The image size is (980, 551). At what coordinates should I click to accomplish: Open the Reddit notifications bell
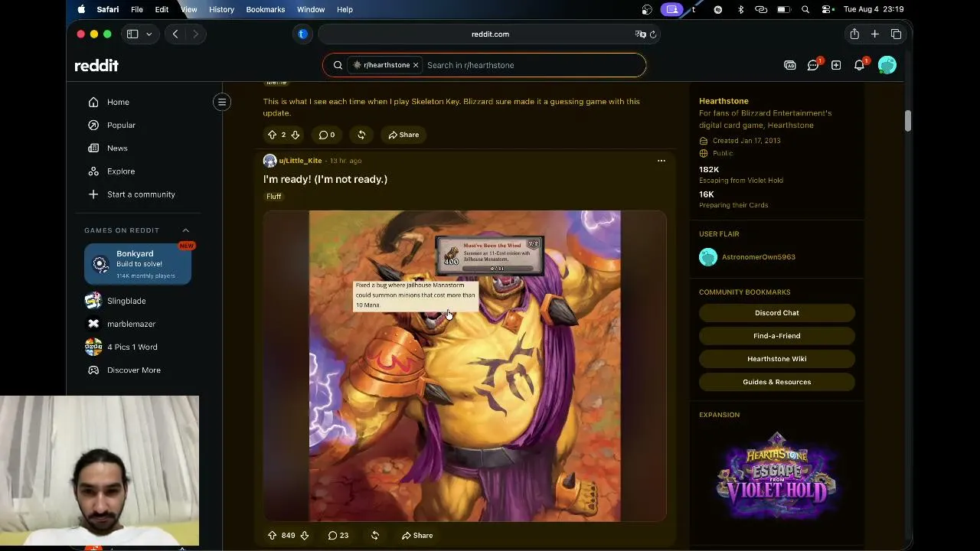[x=859, y=65]
